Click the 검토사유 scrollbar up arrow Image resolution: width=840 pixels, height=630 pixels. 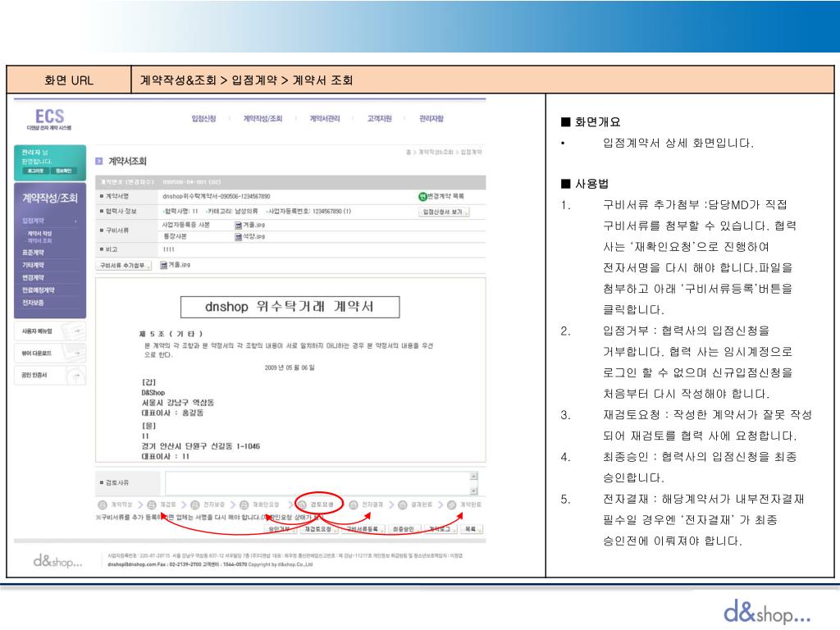pos(473,477)
